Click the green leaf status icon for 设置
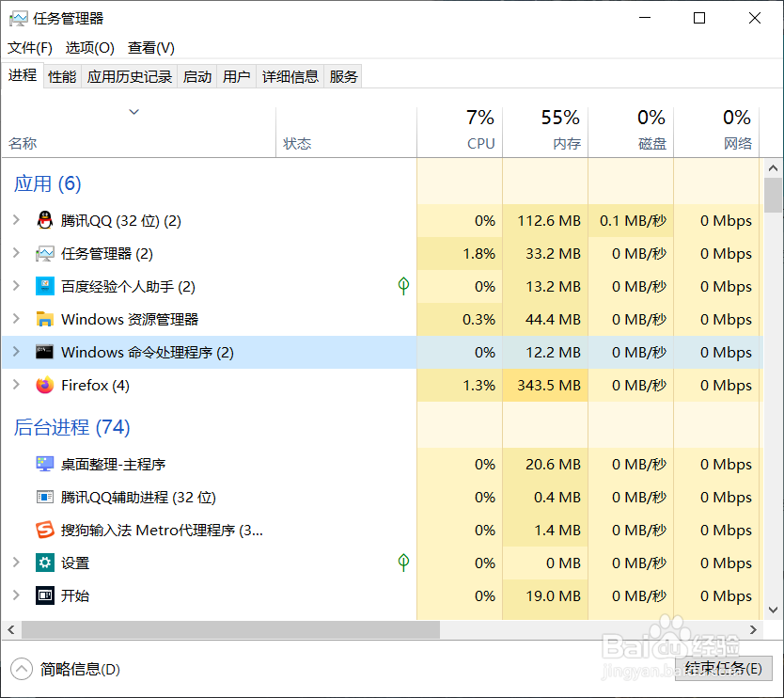Image resolution: width=784 pixels, height=698 pixels. pyautogui.click(x=403, y=563)
